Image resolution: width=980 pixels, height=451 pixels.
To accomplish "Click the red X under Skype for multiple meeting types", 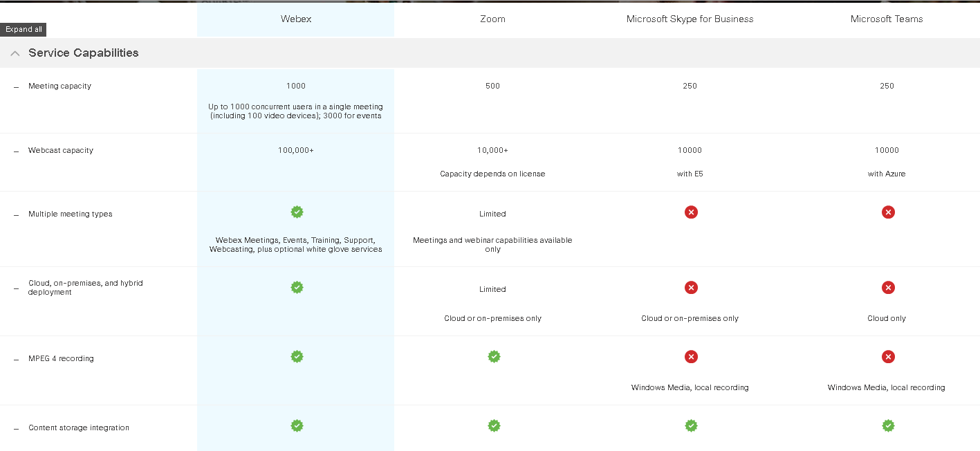I will click(x=691, y=212).
